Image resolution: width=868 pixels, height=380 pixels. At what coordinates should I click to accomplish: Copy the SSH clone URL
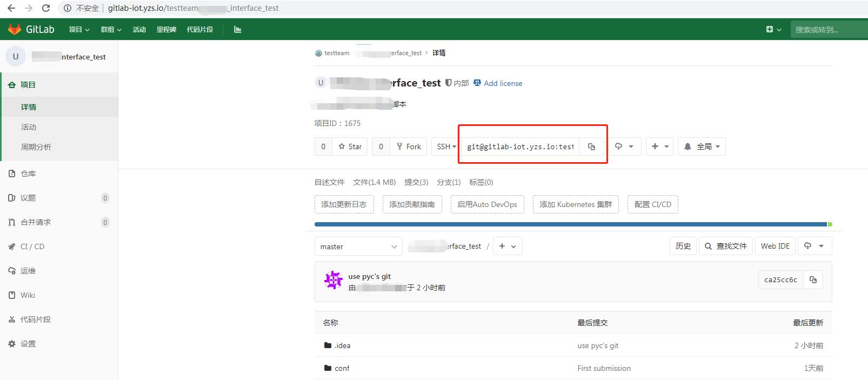click(591, 146)
